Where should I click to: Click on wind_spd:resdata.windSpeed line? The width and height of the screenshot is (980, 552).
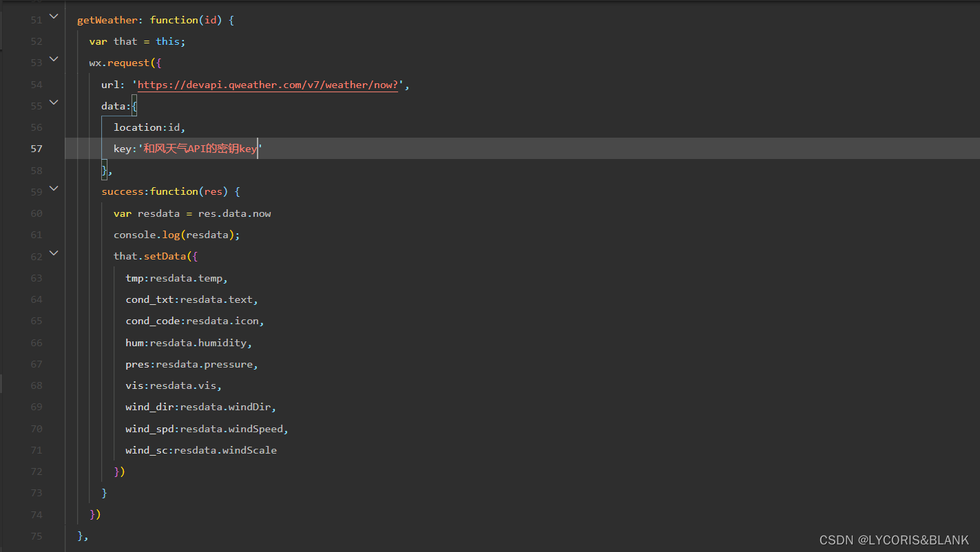coord(207,429)
